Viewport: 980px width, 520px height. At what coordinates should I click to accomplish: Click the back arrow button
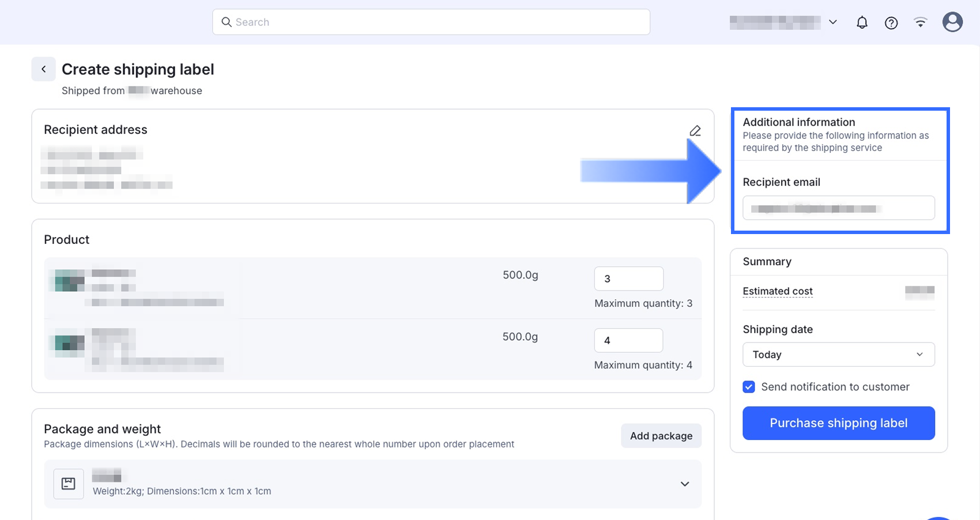point(43,69)
